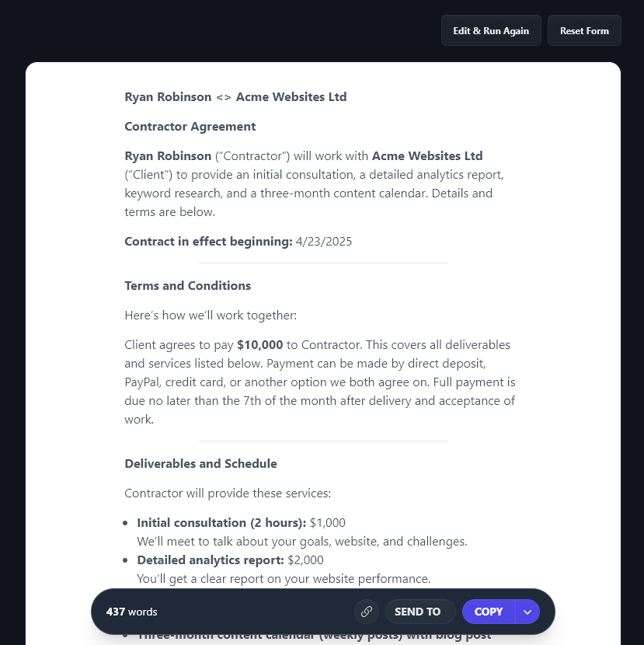Select the divider line under the date
Image resolution: width=644 pixels, height=645 pixels.
(x=322, y=263)
